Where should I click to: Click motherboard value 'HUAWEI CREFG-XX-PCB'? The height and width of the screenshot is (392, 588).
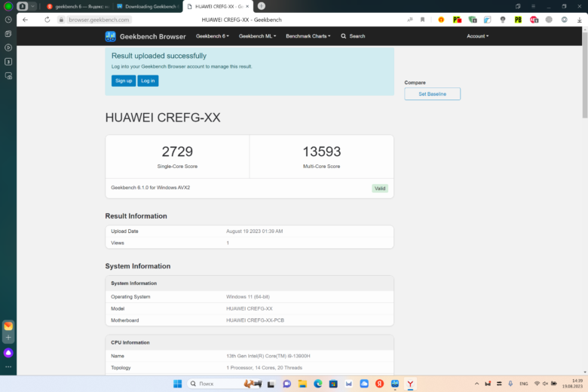coord(255,320)
